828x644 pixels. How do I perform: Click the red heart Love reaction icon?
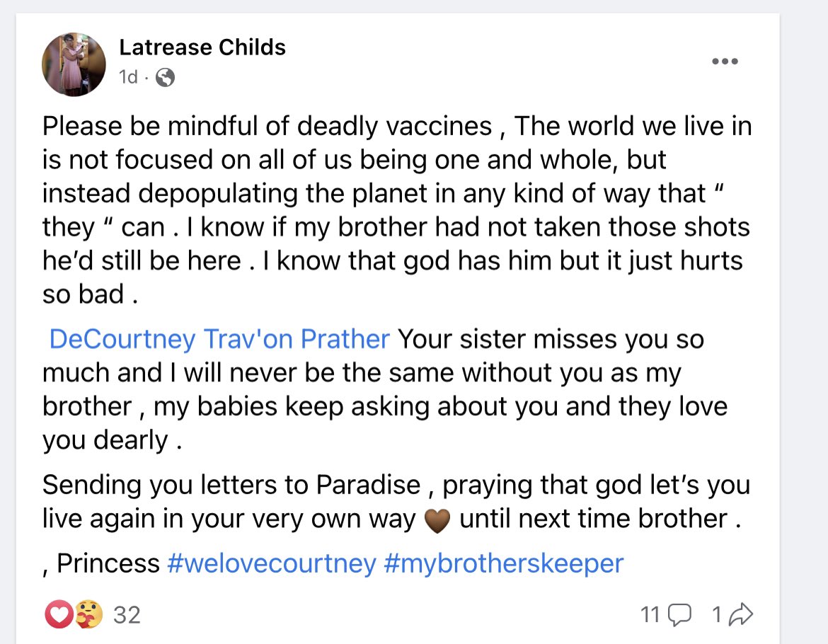point(59,614)
